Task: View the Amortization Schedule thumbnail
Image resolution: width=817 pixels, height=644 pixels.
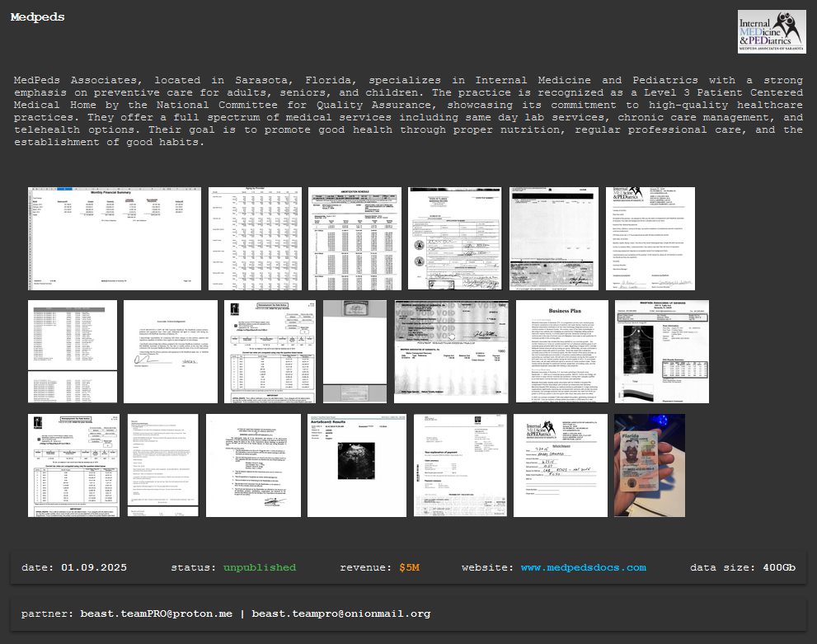Action: [355, 238]
